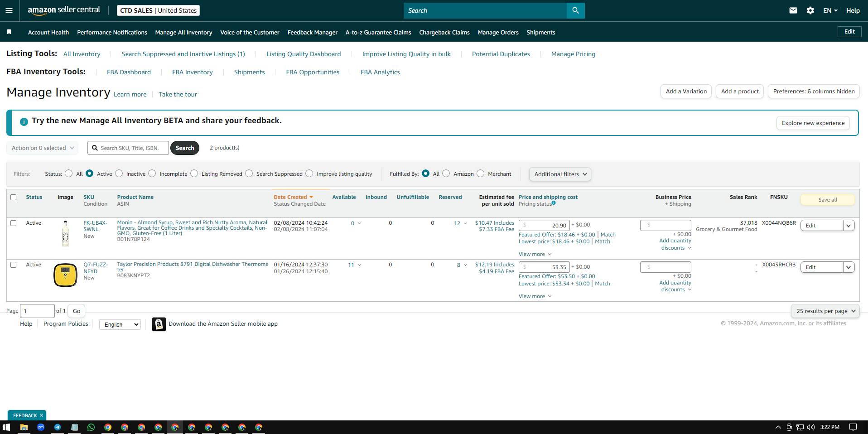Open the EN language dropdown
Viewport: 868px width, 434px height.
pos(830,10)
